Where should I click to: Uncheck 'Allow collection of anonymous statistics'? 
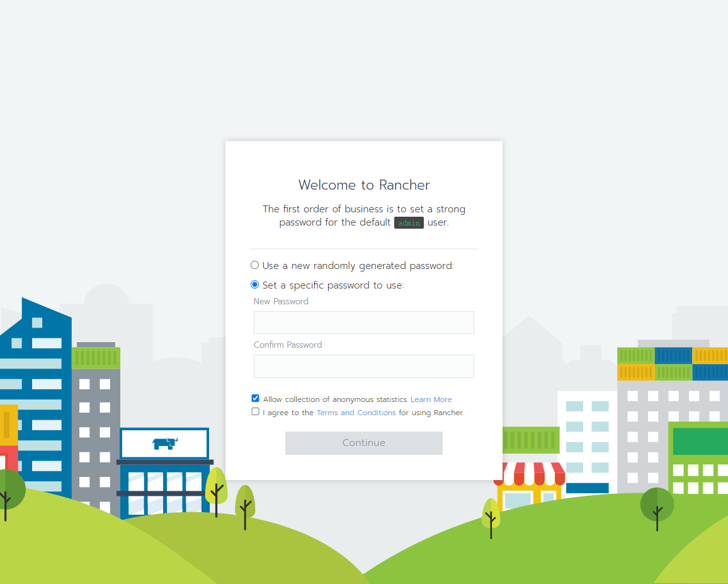coord(255,398)
